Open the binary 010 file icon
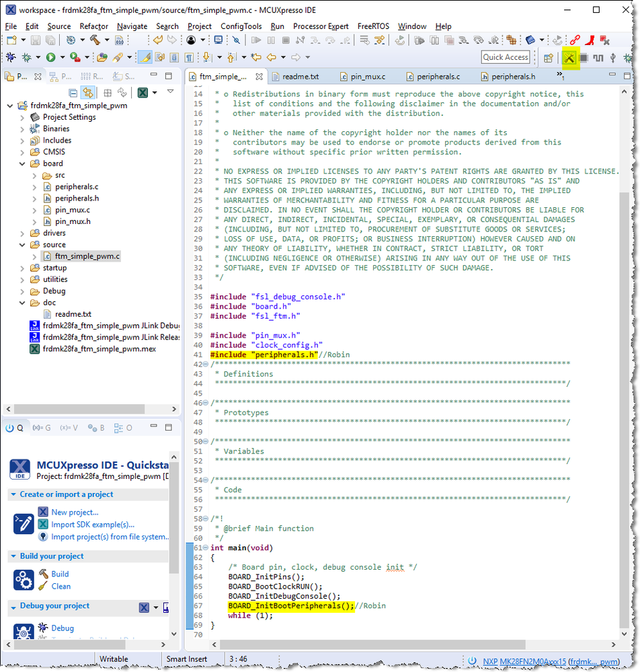Viewport: 640px width, 672px height. tap(120, 40)
